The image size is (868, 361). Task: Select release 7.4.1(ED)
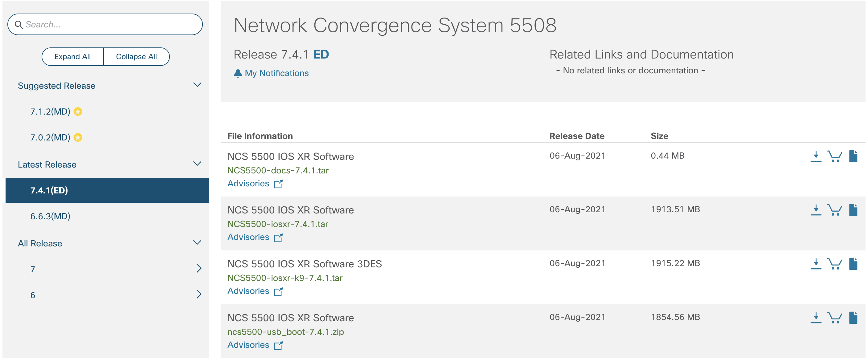[x=107, y=190]
